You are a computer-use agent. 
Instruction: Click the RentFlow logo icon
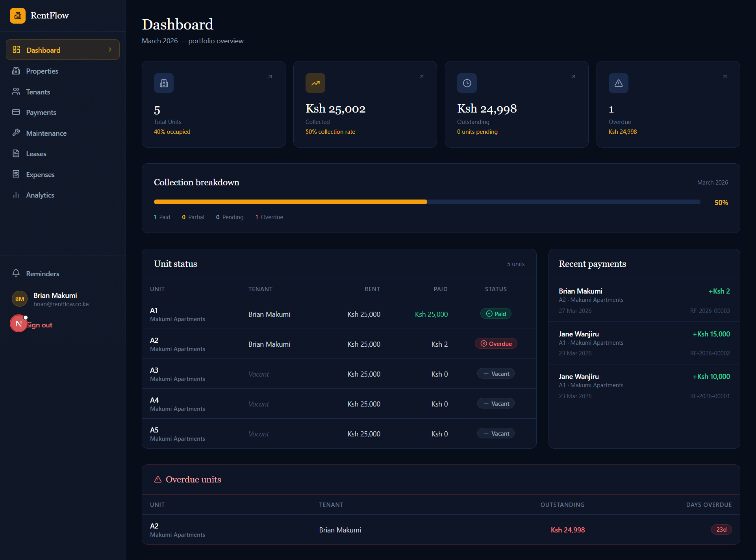pyautogui.click(x=18, y=16)
